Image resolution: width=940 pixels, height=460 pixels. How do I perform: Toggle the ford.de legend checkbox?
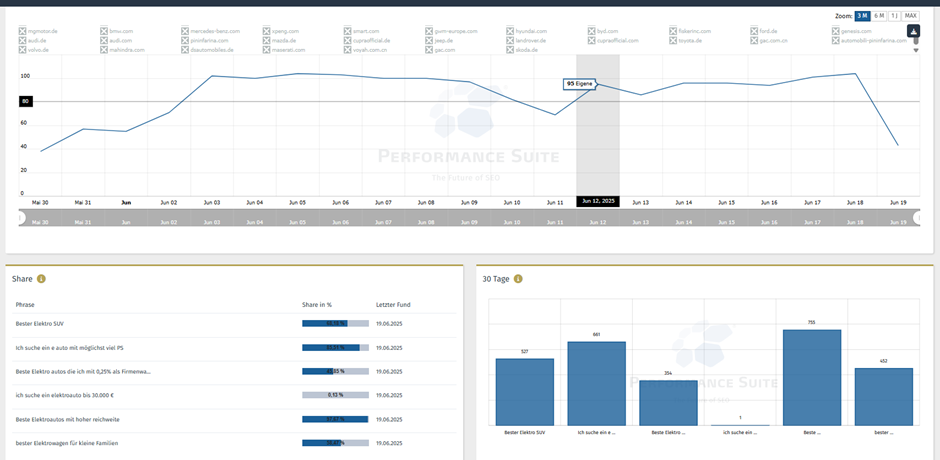(754, 31)
